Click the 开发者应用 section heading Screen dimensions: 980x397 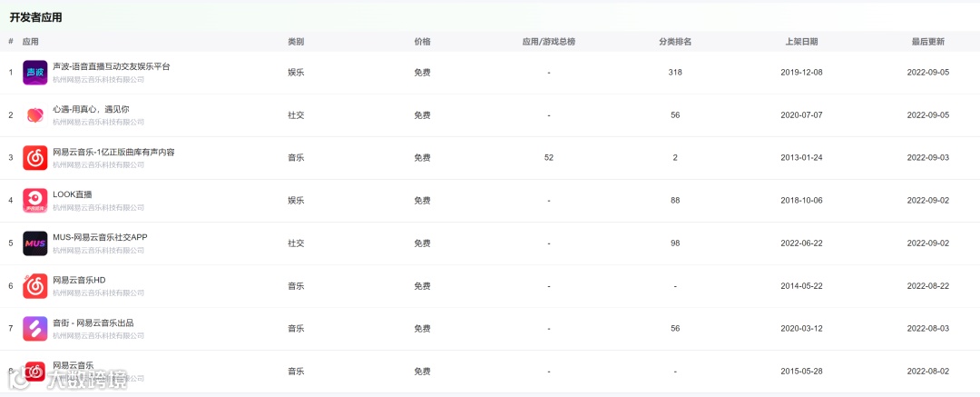(35, 17)
